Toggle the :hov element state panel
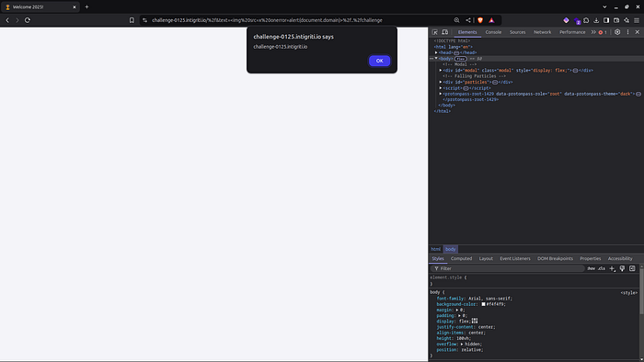This screenshot has height=362, width=644. click(x=591, y=268)
